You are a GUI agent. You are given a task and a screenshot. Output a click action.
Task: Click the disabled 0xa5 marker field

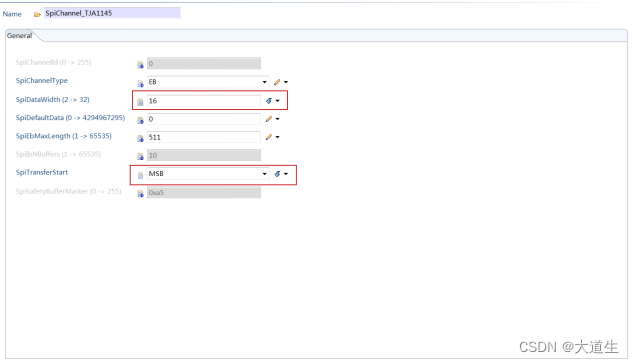[204, 192]
